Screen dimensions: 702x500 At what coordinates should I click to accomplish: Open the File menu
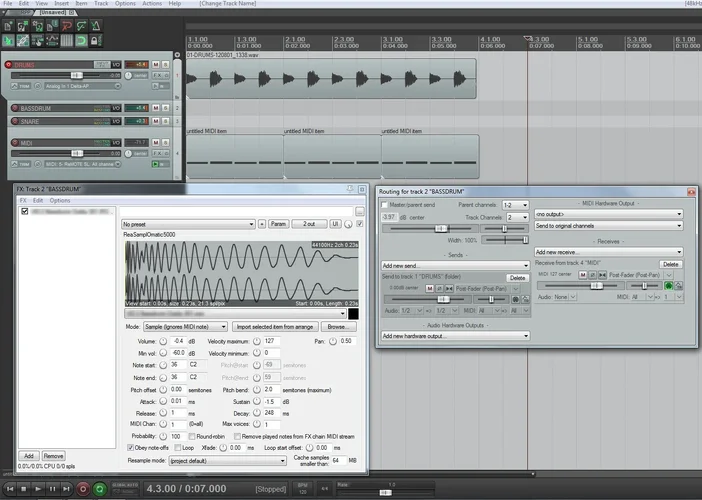[8, 3]
